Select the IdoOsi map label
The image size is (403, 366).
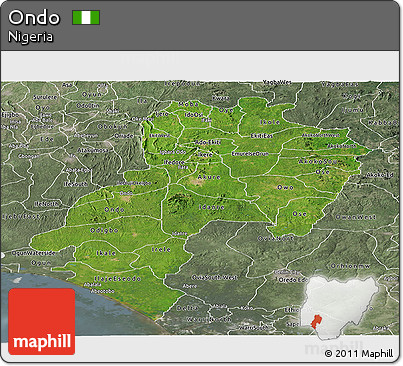click(x=194, y=115)
